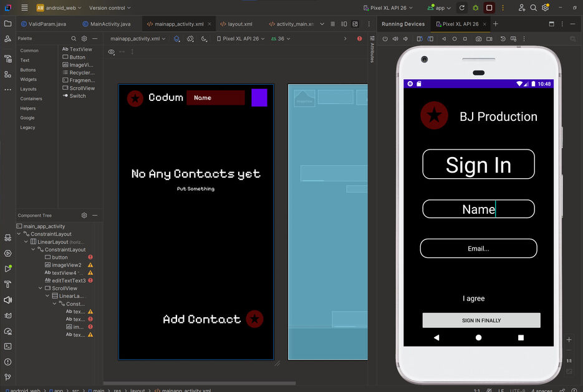
Task: Click Sign In button in emulator
Action: pos(478,165)
